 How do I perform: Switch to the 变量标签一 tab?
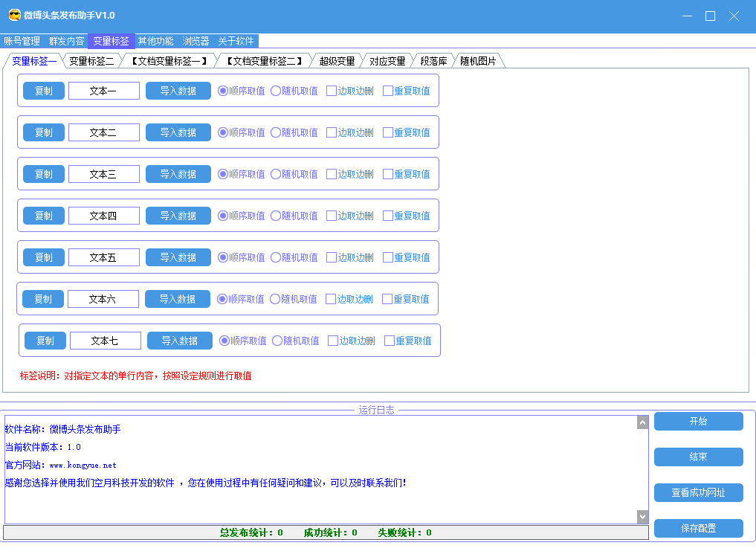(x=33, y=61)
